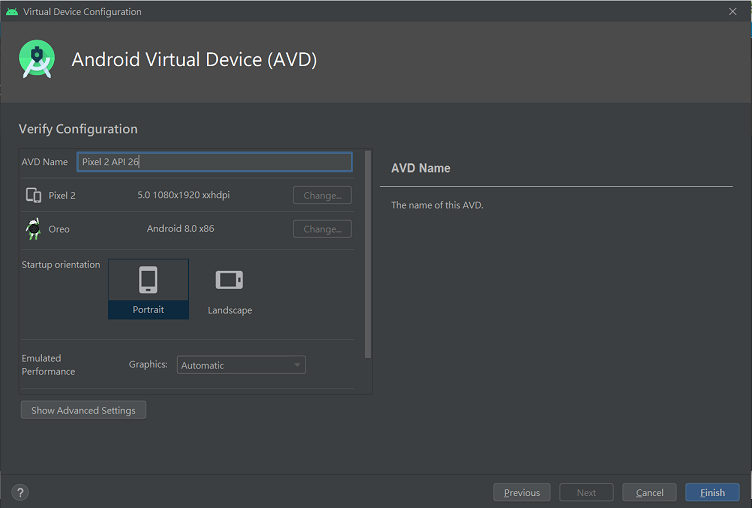Viewport: 752px width, 508px height.
Task: Click the AVD Name text field
Action: 214,162
